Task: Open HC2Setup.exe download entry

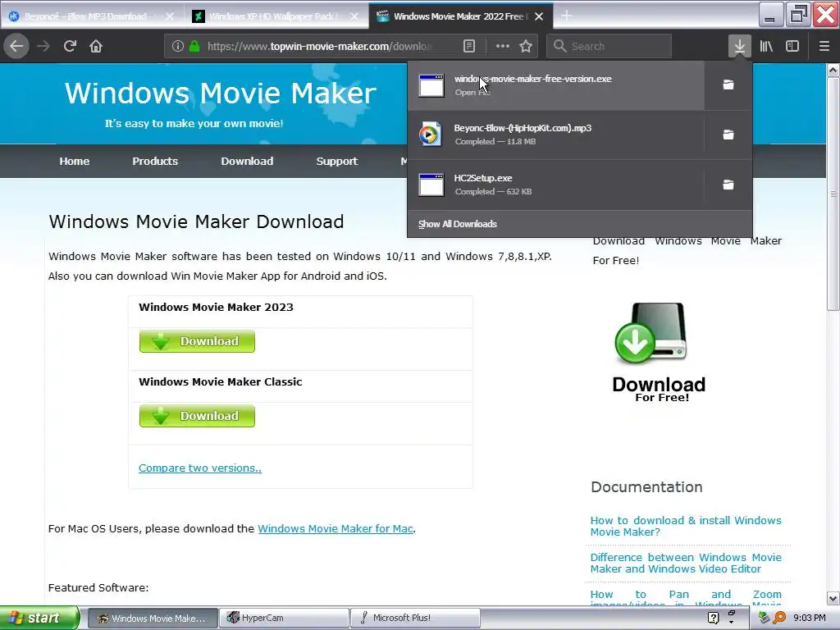Action: tap(555, 185)
